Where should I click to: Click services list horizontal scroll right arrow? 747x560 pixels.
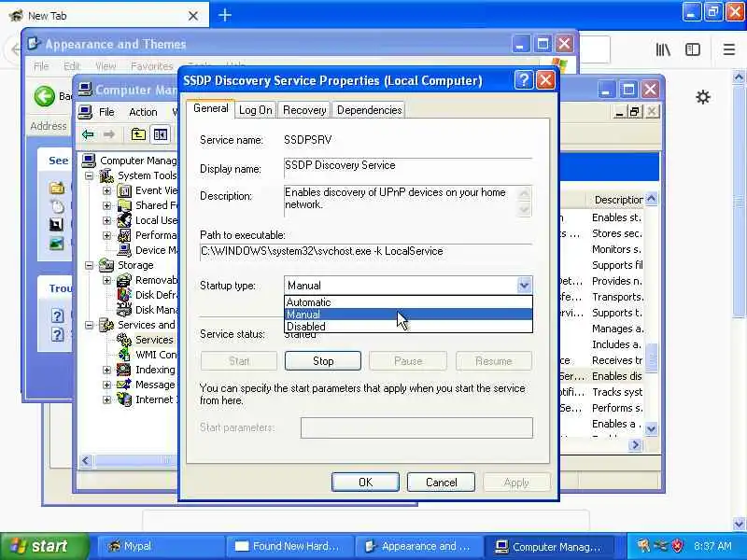pyautogui.click(x=635, y=445)
